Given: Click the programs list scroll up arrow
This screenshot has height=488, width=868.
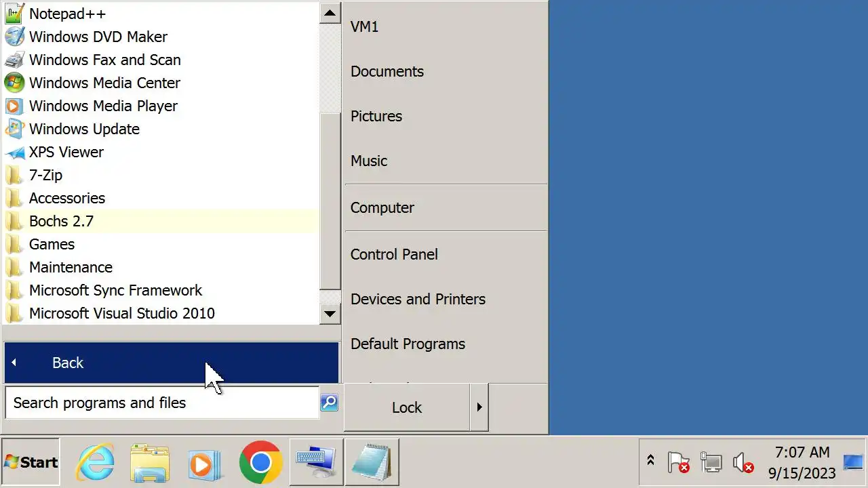Looking at the screenshot, I should tap(330, 13).
